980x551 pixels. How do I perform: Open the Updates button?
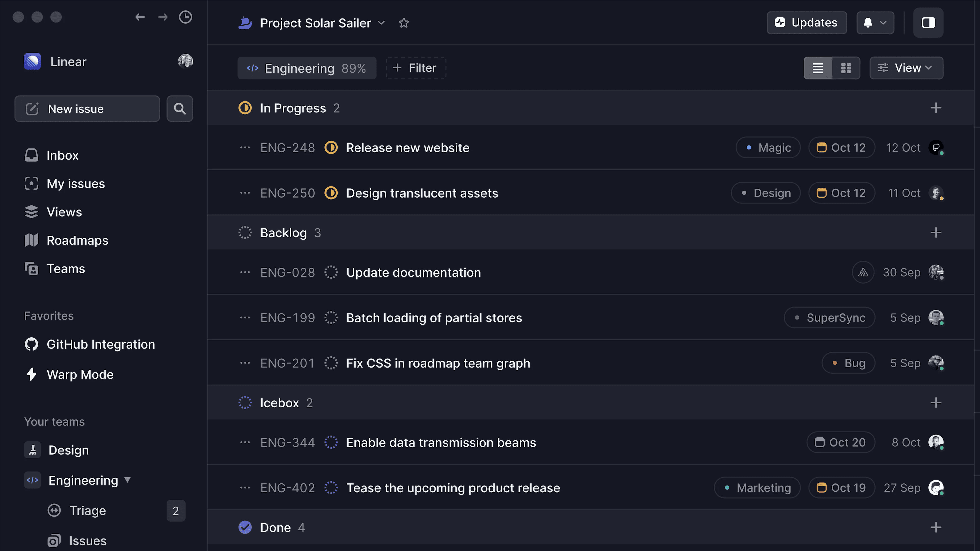(x=807, y=23)
